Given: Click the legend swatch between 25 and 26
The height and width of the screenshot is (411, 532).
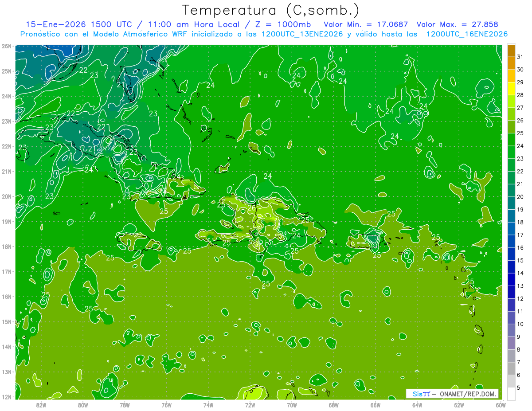Looking at the screenshot, I should click(x=511, y=127).
